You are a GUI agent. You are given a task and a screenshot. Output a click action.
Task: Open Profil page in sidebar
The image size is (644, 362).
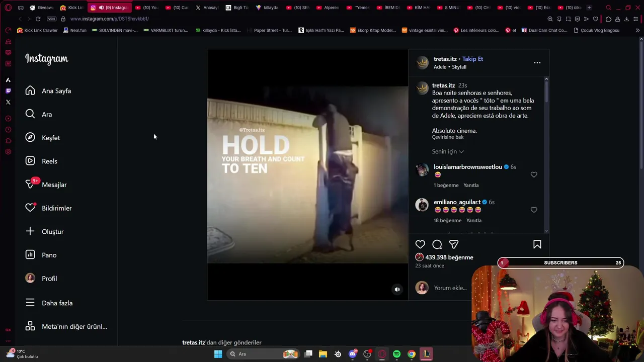[x=41, y=279]
